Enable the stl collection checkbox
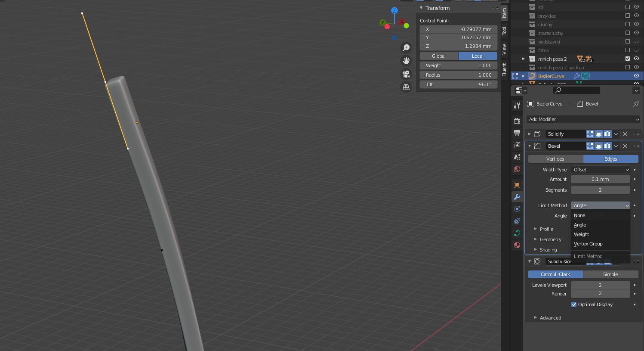 click(628, 7)
